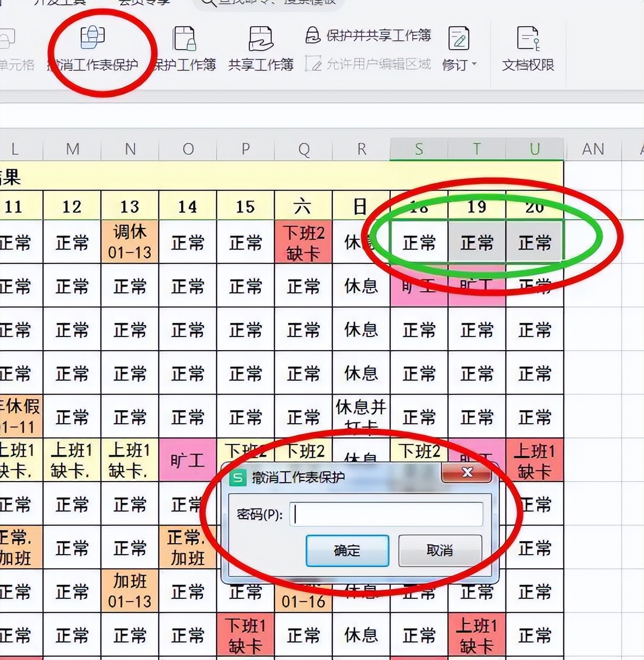Select column R header
This screenshot has width=644, height=660.
[x=361, y=149]
